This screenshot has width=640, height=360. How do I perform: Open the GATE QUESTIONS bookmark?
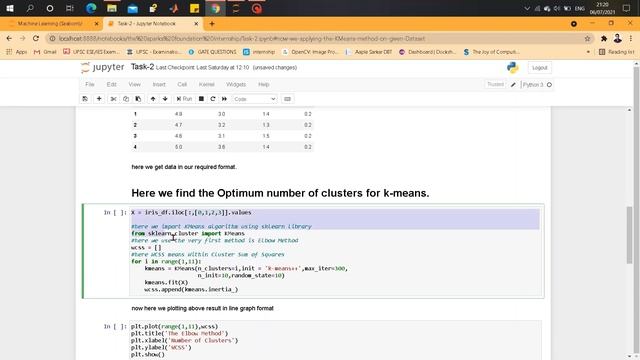212,52
